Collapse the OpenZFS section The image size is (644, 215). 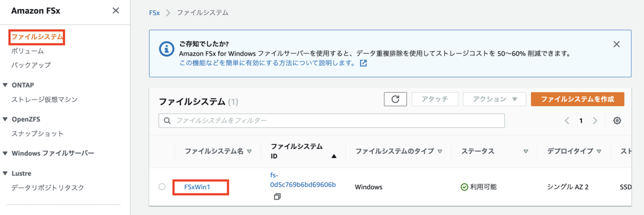point(5,119)
